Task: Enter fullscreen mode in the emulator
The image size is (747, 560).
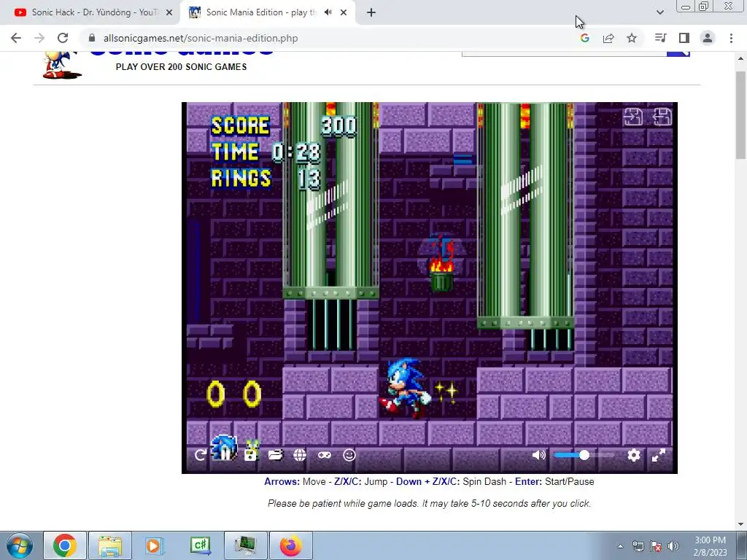Action: (x=659, y=455)
